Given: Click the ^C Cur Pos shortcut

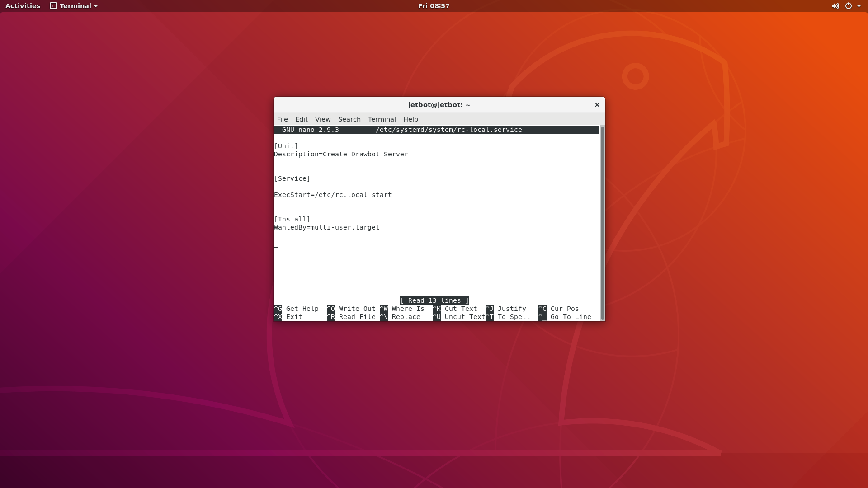Looking at the screenshot, I should coord(559,309).
